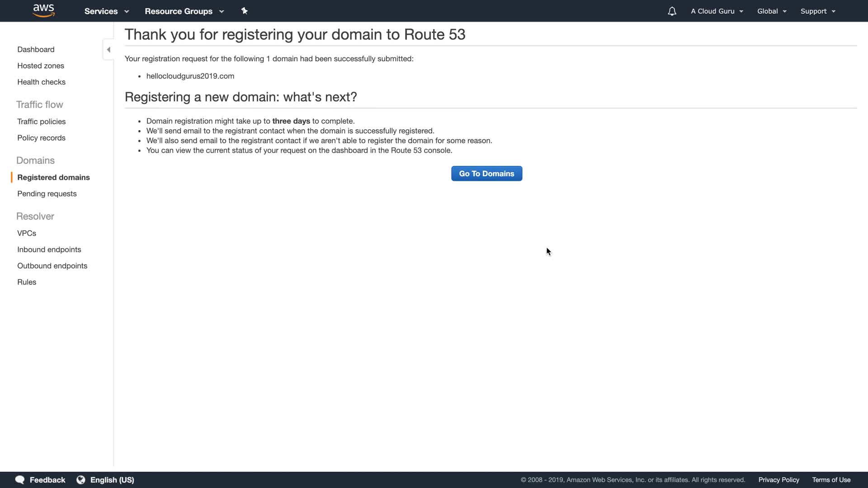Click the globe language icon

[x=81, y=480]
